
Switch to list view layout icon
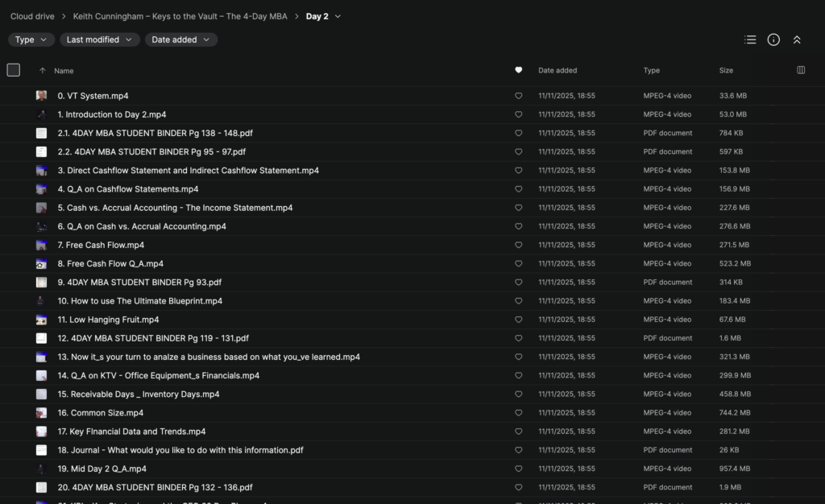coord(750,39)
